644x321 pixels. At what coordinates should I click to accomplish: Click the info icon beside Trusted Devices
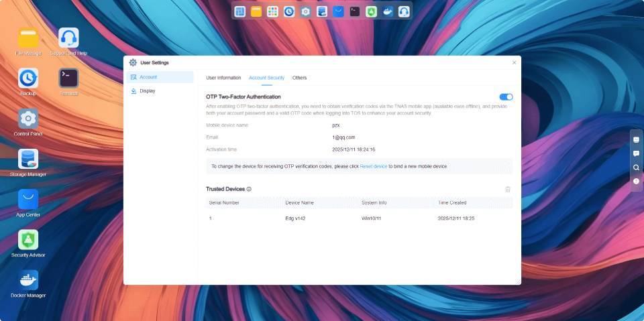pos(249,189)
